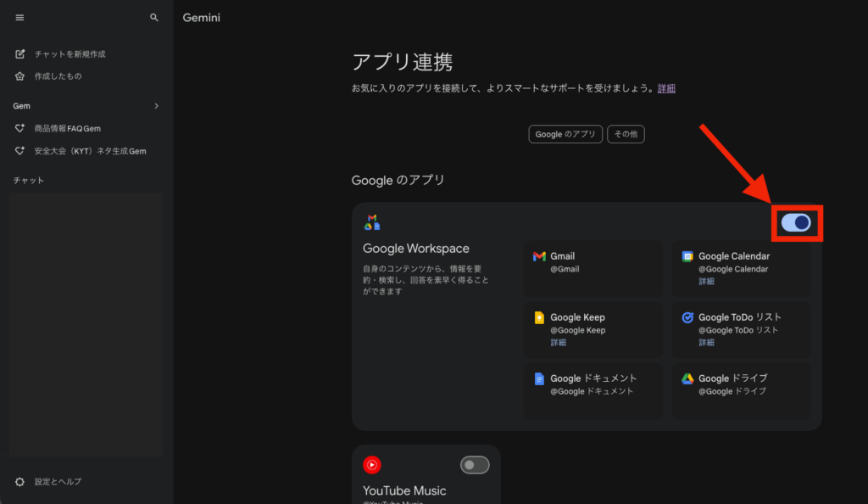The width and height of the screenshot is (868, 504).
Task: Enable the YouTube Music toggle
Action: click(x=475, y=465)
